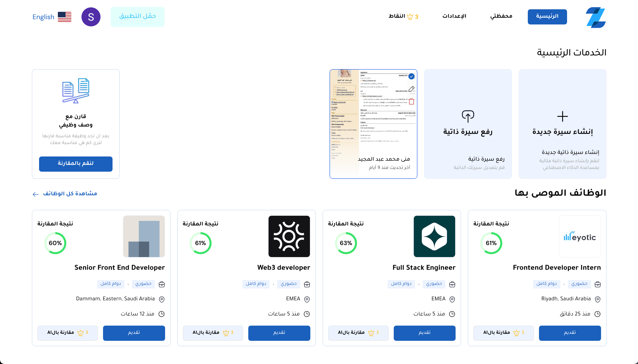Click the red trash icon on resume card
This screenshot has height=364, width=638.
411,101
